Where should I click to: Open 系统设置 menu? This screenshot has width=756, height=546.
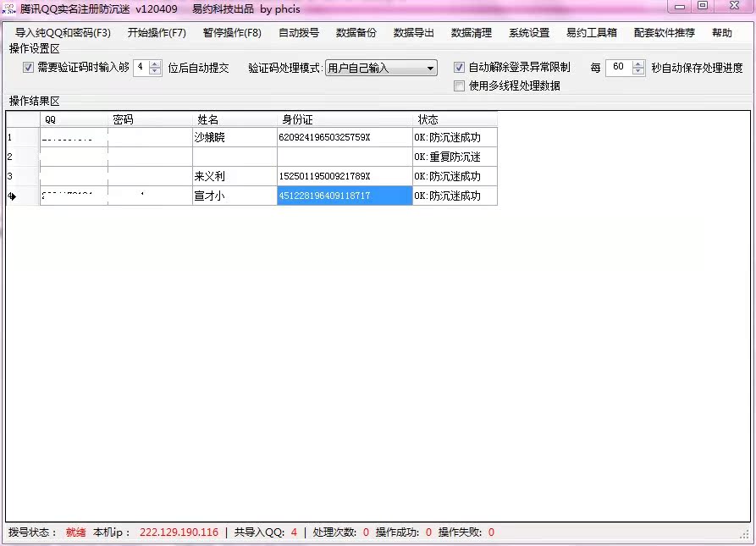(529, 33)
